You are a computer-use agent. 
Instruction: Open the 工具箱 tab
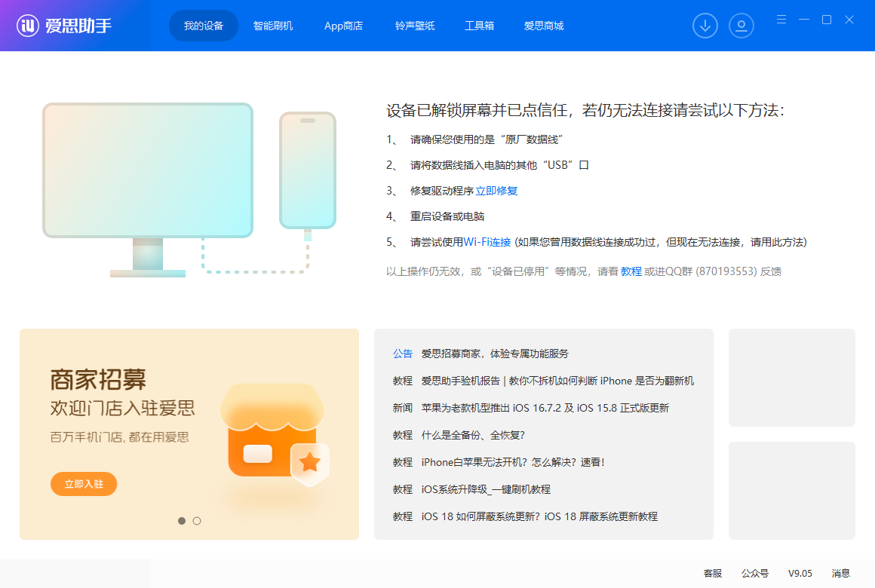click(x=479, y=26)
